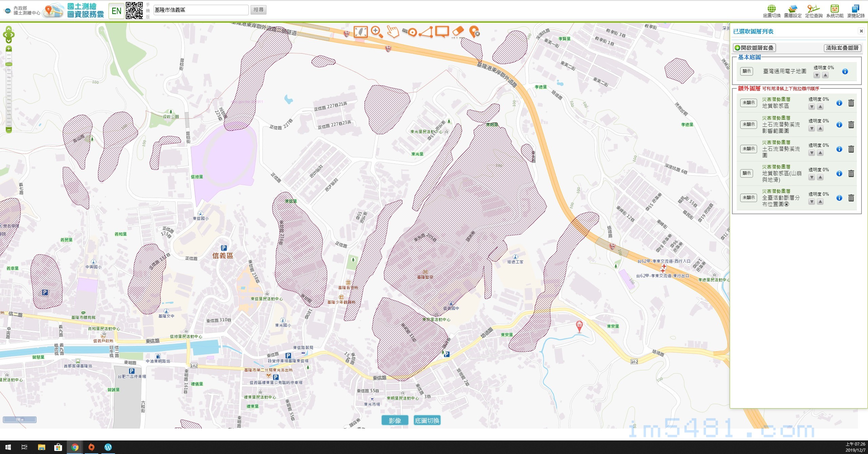Screen dimensions: 868x454
Task: Open info for 臺灣通用電子地圖 base layer
Action: pyautogui.click(x=845, y=72)
